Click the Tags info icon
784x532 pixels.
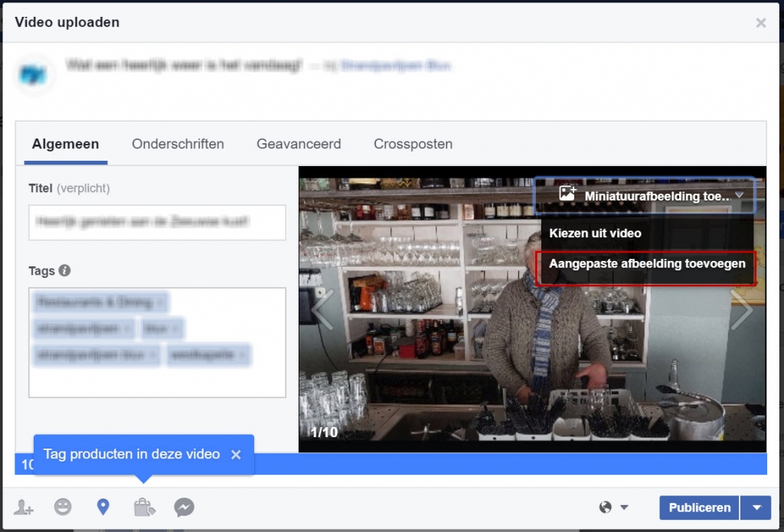[65, 270]
